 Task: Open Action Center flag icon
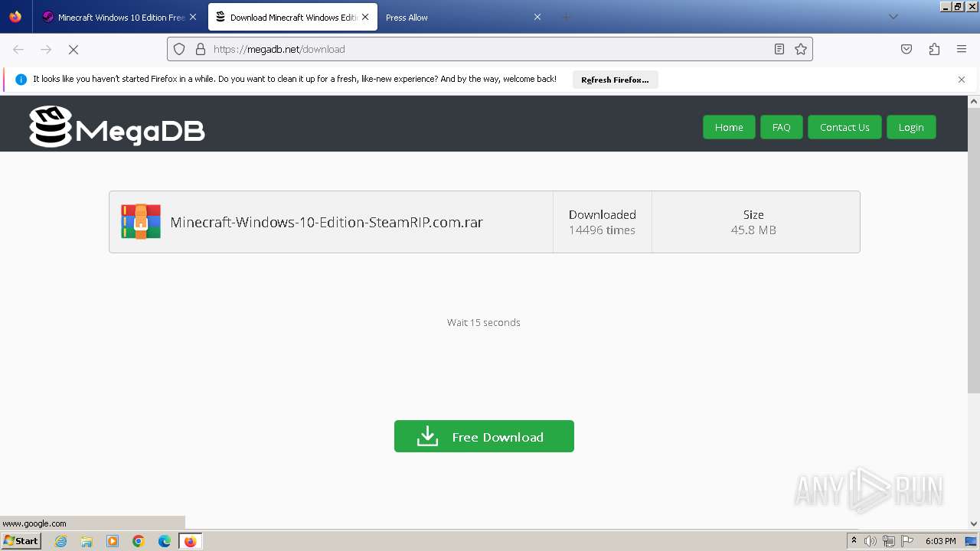coord(906,541)
